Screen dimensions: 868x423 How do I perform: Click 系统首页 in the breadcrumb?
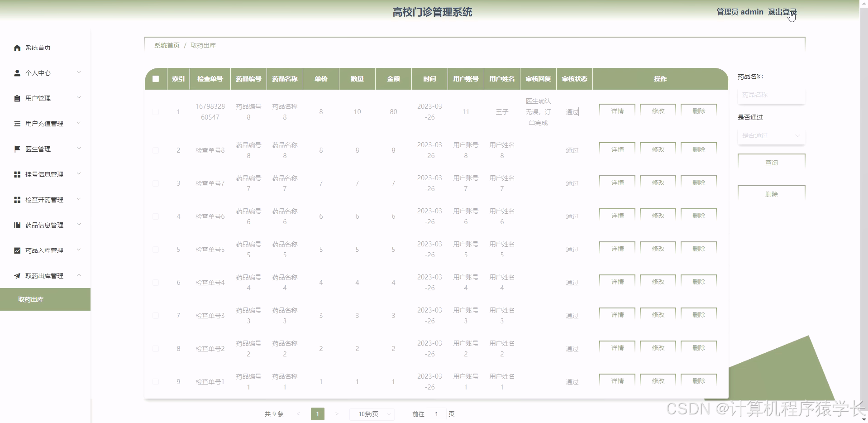pos(167,45)
